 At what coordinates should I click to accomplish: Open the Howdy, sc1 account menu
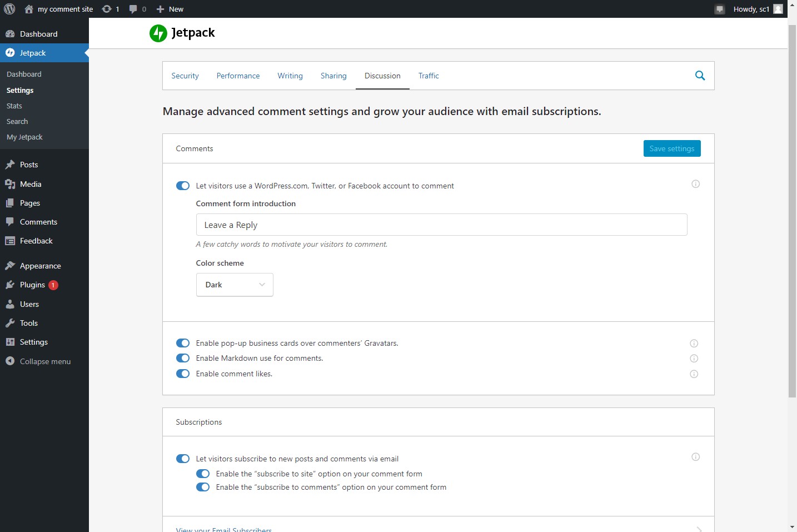pyautogui.click(x=758, y=9)
